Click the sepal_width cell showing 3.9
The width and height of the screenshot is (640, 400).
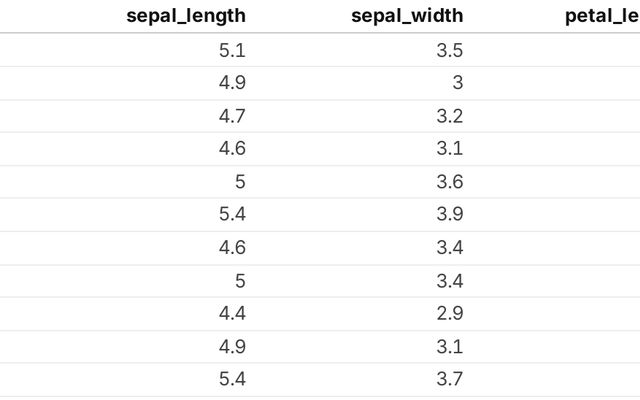tap(450, 214)
